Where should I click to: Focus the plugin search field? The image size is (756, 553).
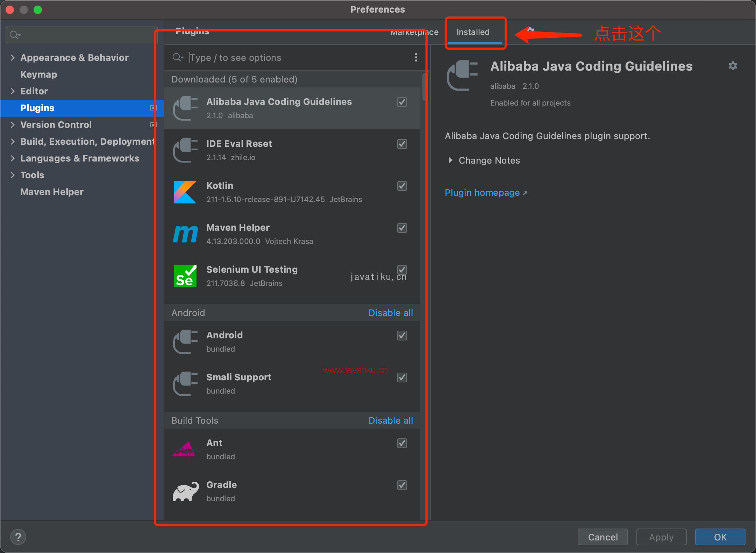pyautogui.click(x=297, y=57)
